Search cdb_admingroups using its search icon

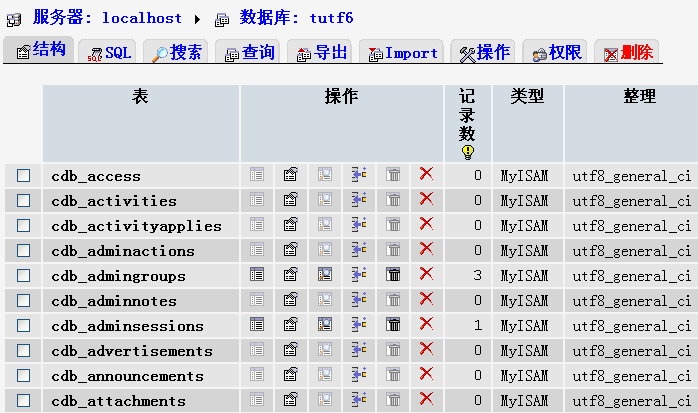point(325,274)
